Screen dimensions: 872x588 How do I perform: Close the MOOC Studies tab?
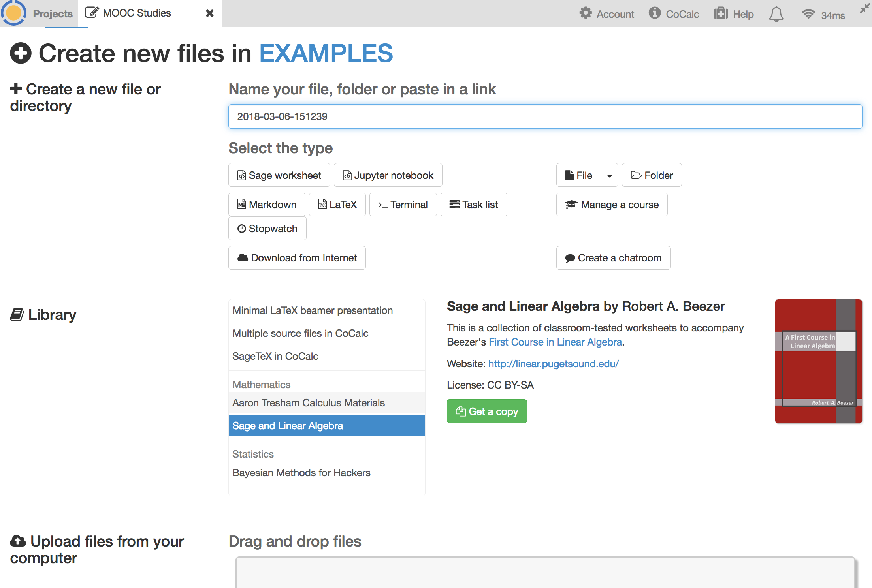(210, 13)
